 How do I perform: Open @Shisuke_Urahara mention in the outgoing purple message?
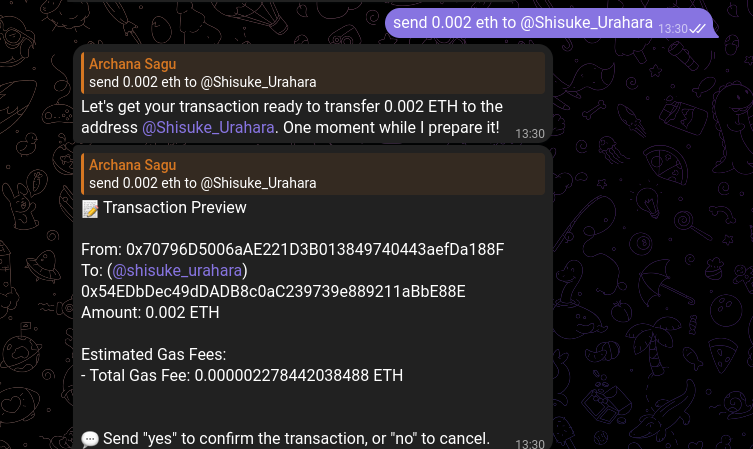[x=587, y=23]
